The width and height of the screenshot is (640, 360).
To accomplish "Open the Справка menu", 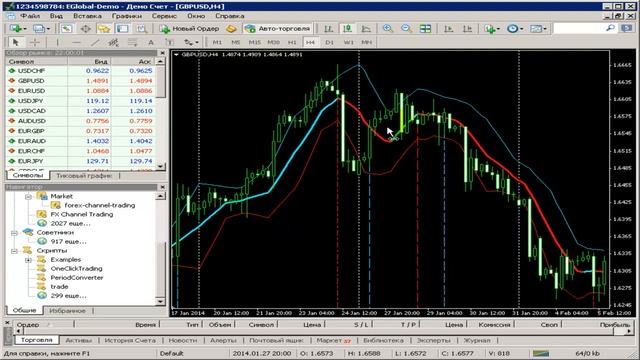I will (x=230, y=16).
